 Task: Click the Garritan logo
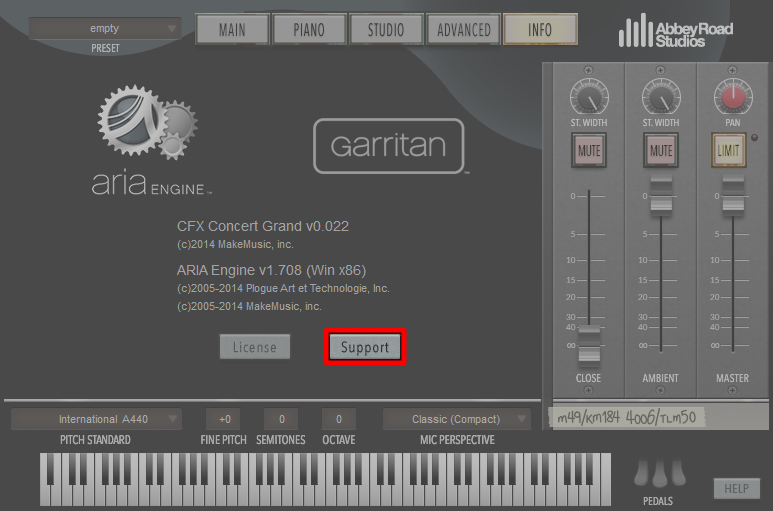[389, 146]
